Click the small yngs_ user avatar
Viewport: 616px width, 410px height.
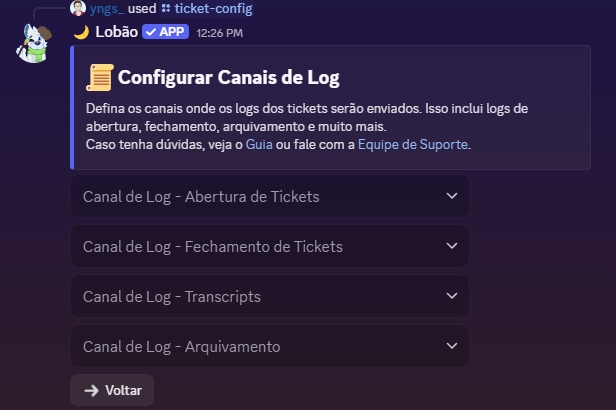[78, 9]
